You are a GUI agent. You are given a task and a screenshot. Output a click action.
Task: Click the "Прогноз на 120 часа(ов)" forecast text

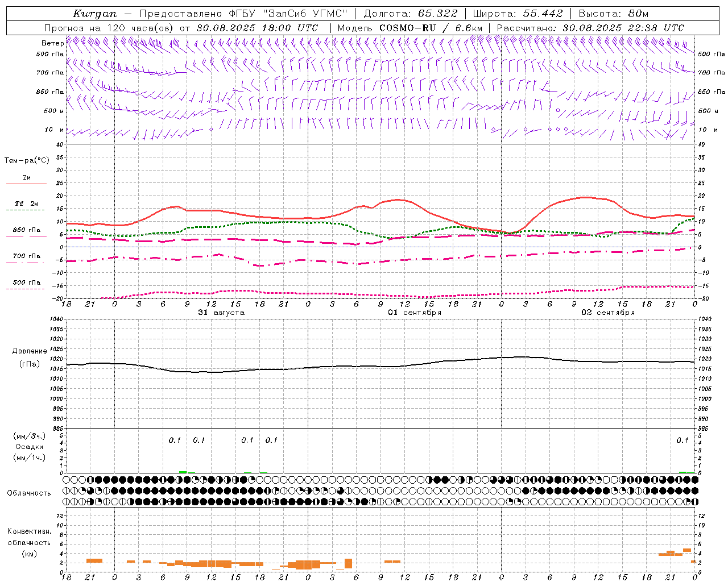[109, 28]
